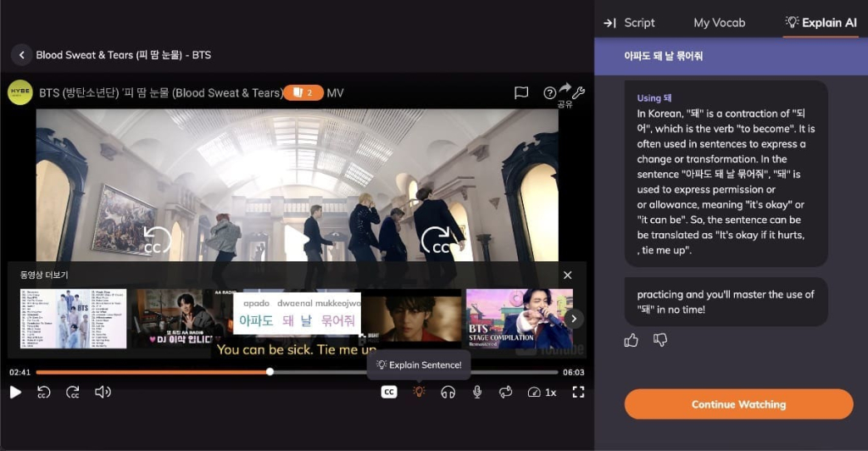Open the BTS playlist tracklist thumbnail
868x451 pixels.
(73, 318)
